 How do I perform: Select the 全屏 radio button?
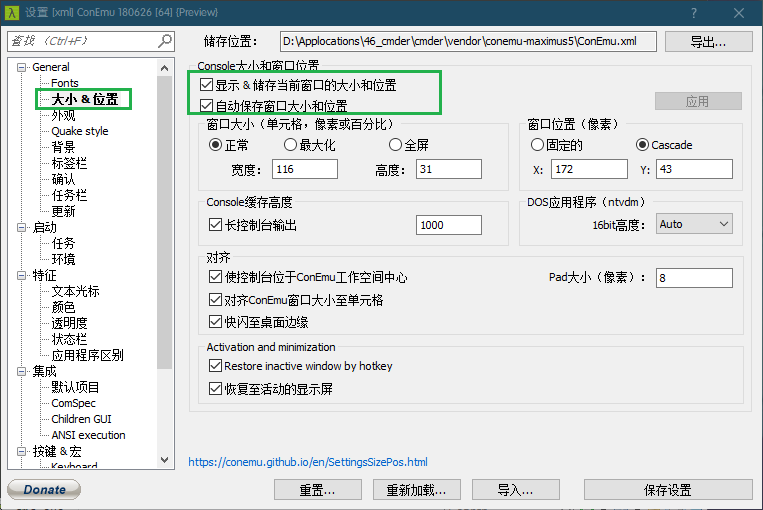[395, 145]
